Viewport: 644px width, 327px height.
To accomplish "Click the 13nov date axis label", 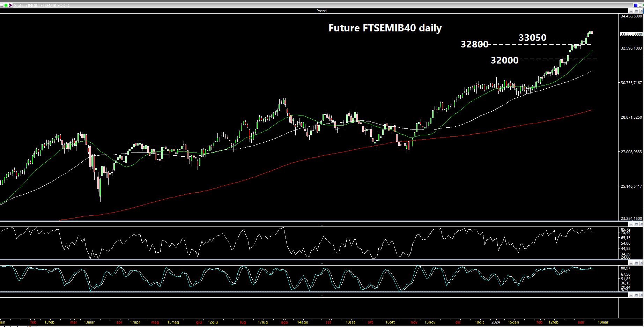I will 430,322.
